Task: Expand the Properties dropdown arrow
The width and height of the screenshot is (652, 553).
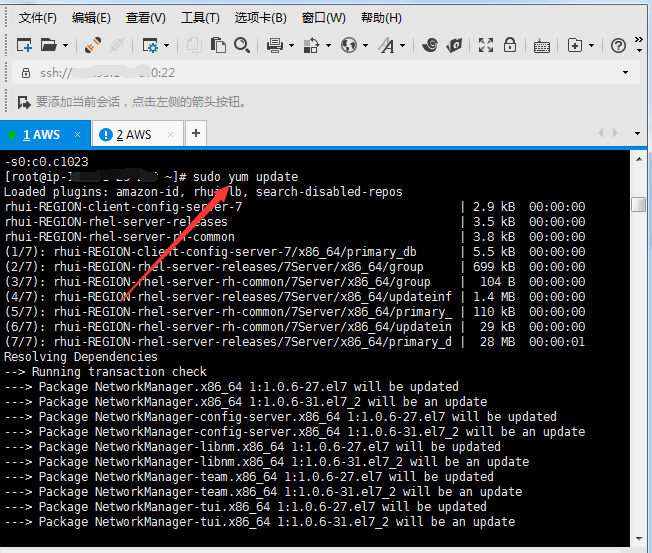Action: point(166,45)
